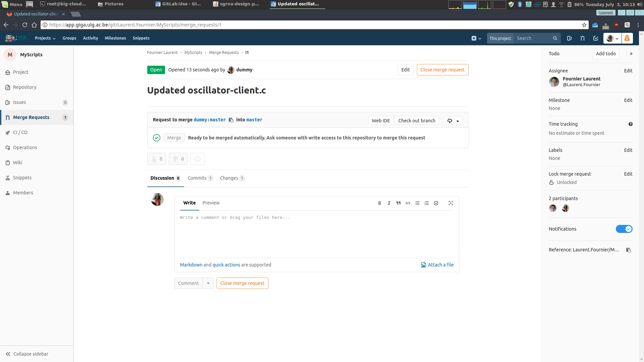Screen dimensions: 644x362
Task: Open Snippets in top navigation
Action: [x=141, y=38]
